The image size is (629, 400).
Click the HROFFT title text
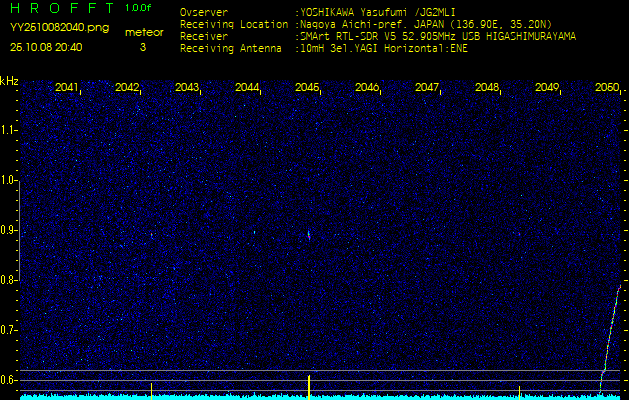tap(60, 8)
